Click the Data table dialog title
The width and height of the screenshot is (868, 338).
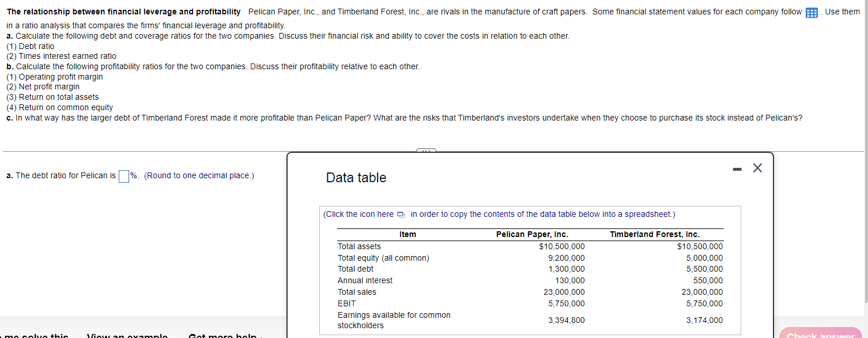pos(356,178)
